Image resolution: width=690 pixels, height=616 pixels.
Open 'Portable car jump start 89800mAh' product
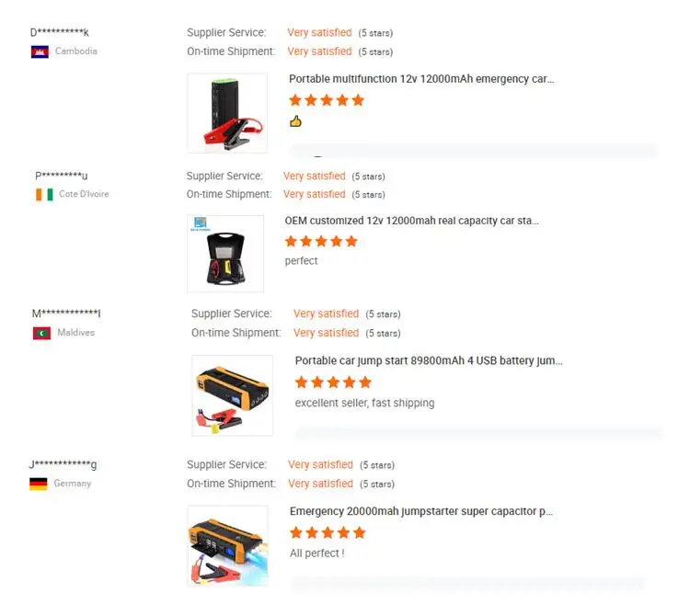point(429,361)
